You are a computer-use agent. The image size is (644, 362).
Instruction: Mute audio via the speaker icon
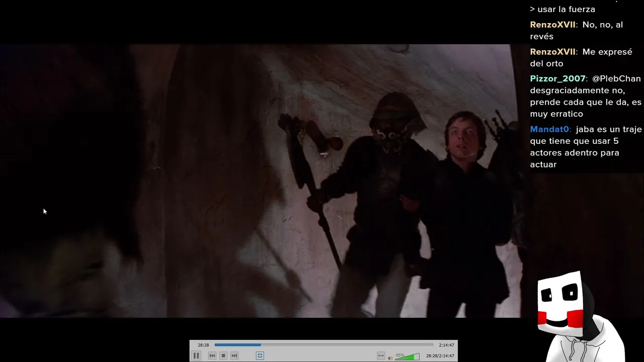(x=390, y=357)
